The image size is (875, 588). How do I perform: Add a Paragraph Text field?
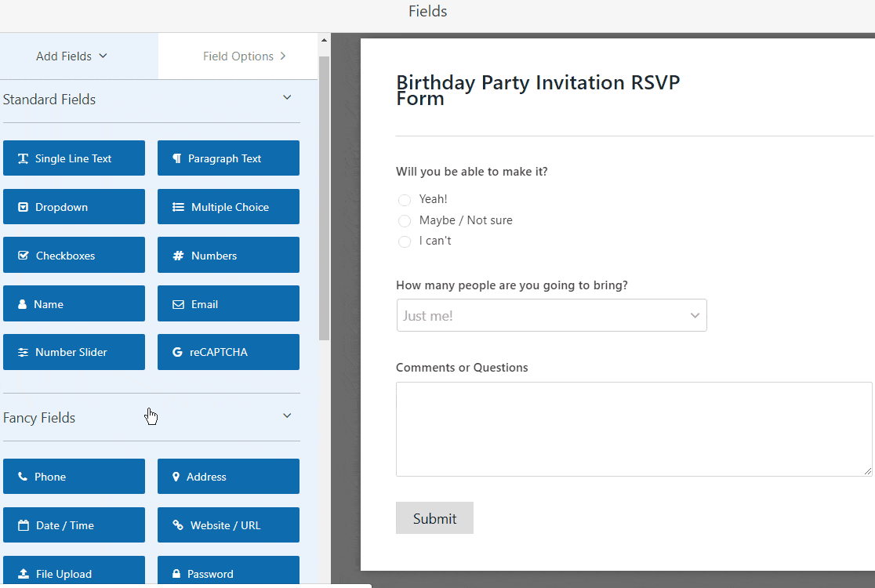point(228,158)
